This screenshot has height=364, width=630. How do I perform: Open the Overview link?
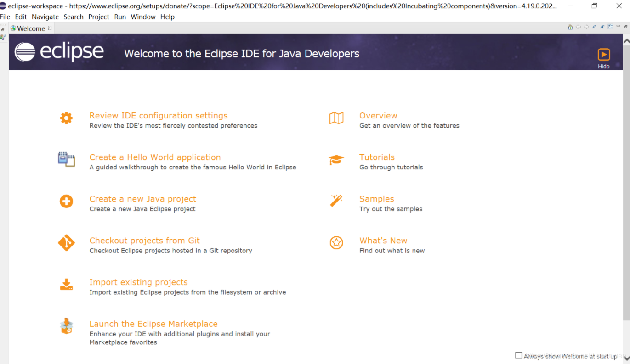(378, 116)
